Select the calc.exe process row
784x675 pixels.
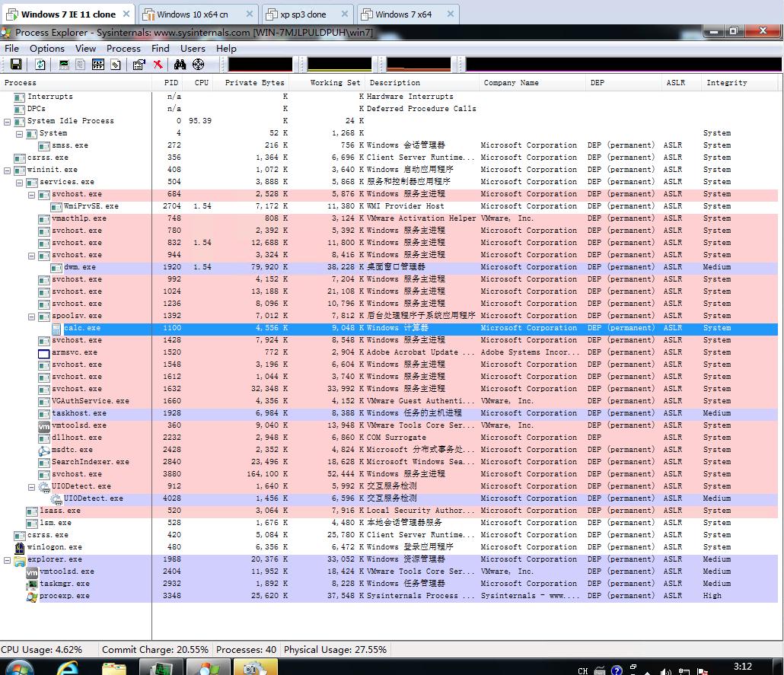click(389, 328)
